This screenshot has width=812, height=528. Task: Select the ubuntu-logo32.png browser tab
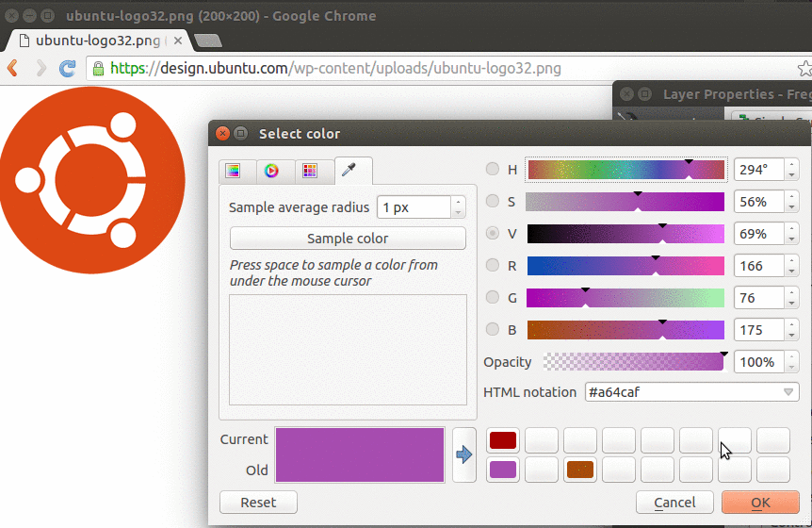click(96, 41)
